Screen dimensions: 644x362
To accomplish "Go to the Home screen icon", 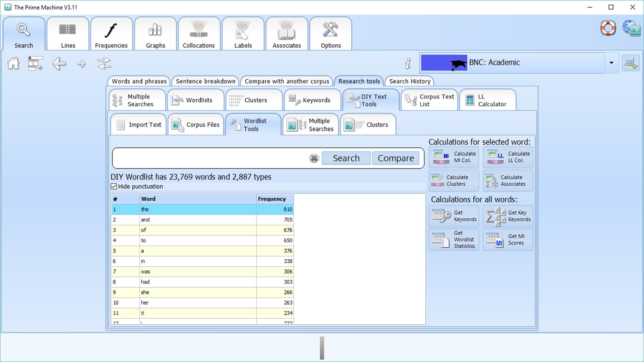I will click(x=13, y=63).
